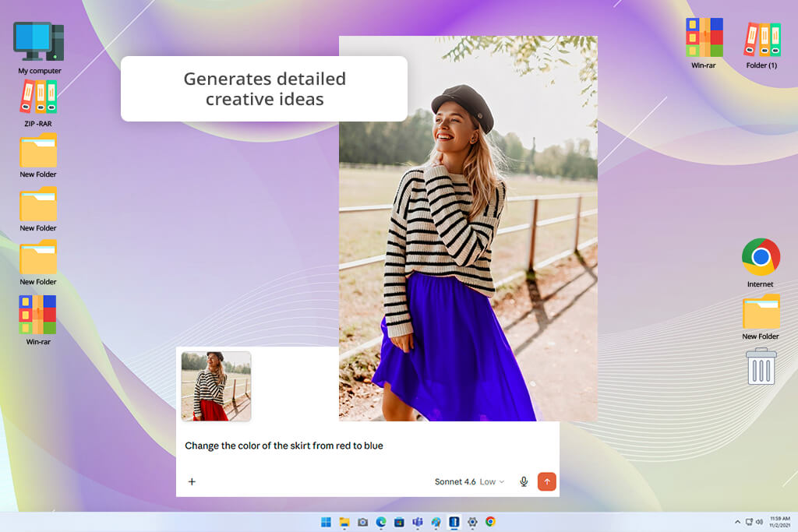Click the plus attach icon in prompt box
Viewport: 798px width, 532px height.
click(192, 481)
